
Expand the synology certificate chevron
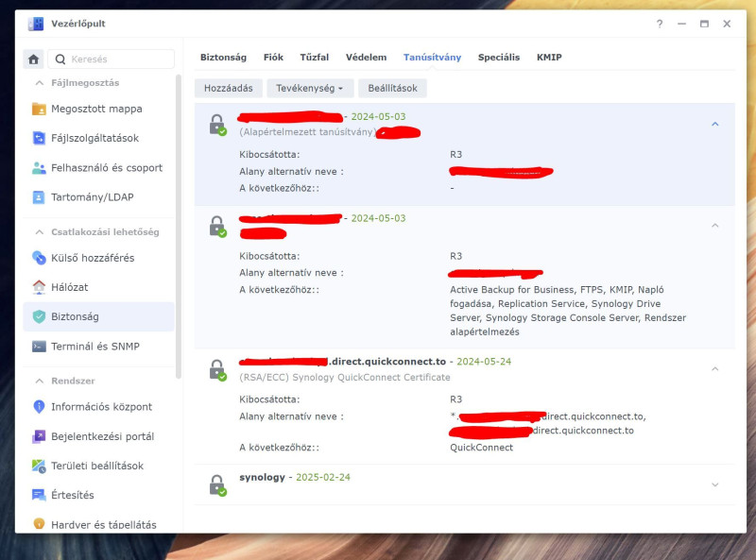click(x=715, y=484)
